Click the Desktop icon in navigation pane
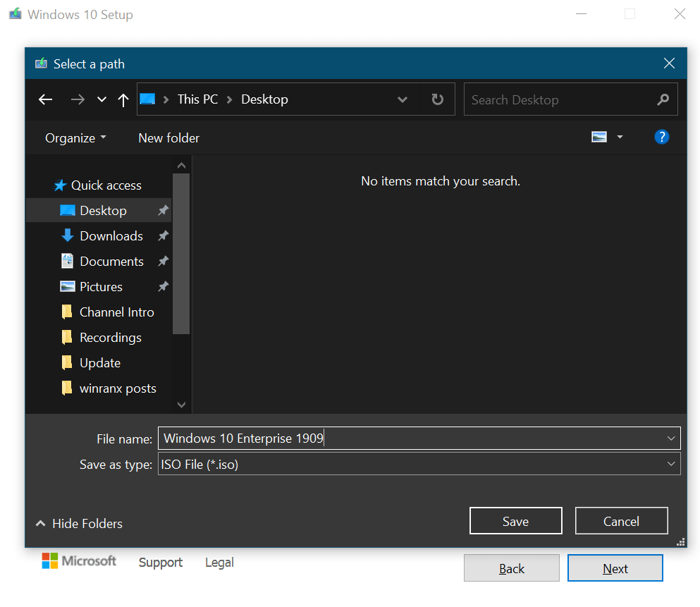The image size is (700, 607). click(x=68, y=210)
